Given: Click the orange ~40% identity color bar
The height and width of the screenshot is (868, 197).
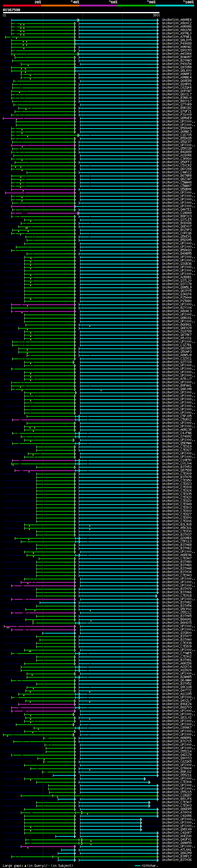Looking at the screenshot, I should (x=60, y=6).
